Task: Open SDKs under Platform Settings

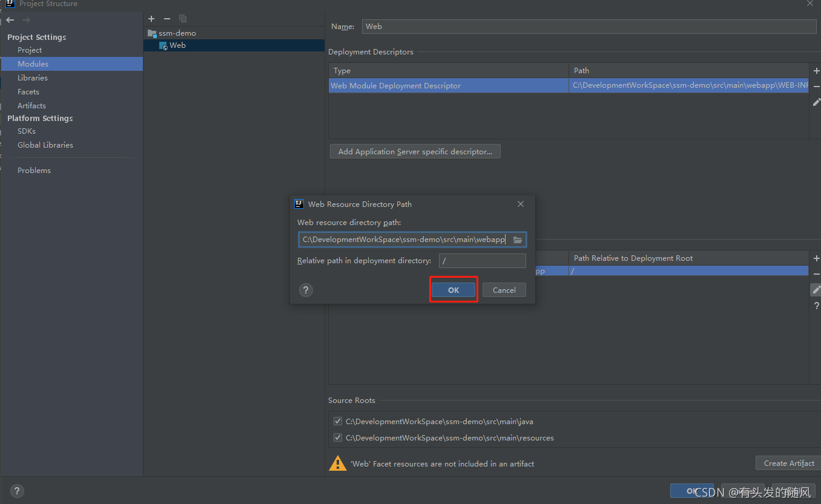Action: click(27, 131)
